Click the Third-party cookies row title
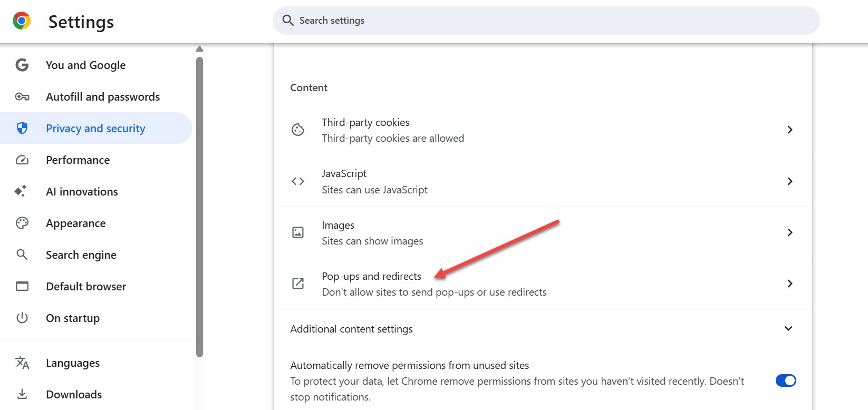This screenshot has width=868, height=410. 365,122
